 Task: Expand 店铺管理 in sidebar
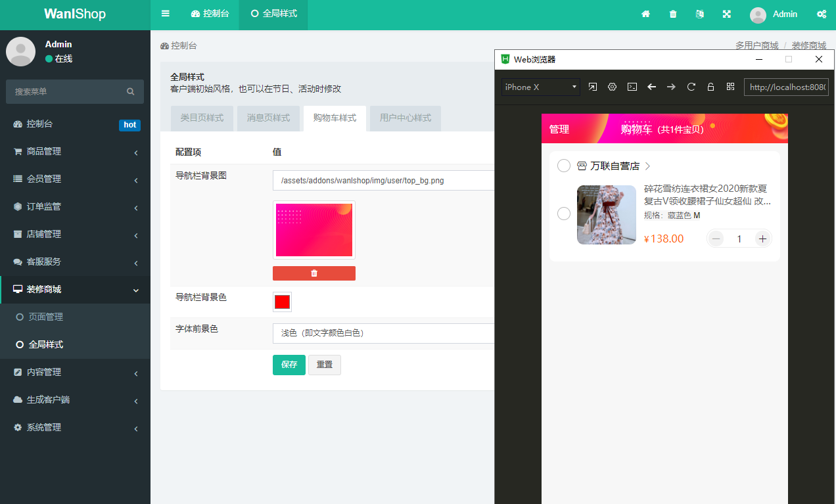point(75,234)
